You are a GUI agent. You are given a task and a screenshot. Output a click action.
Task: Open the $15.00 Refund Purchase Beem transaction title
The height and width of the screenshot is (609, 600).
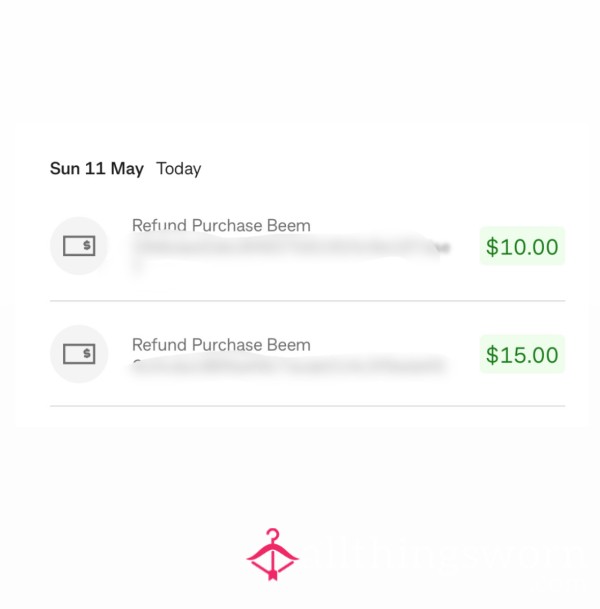(221, 345)
